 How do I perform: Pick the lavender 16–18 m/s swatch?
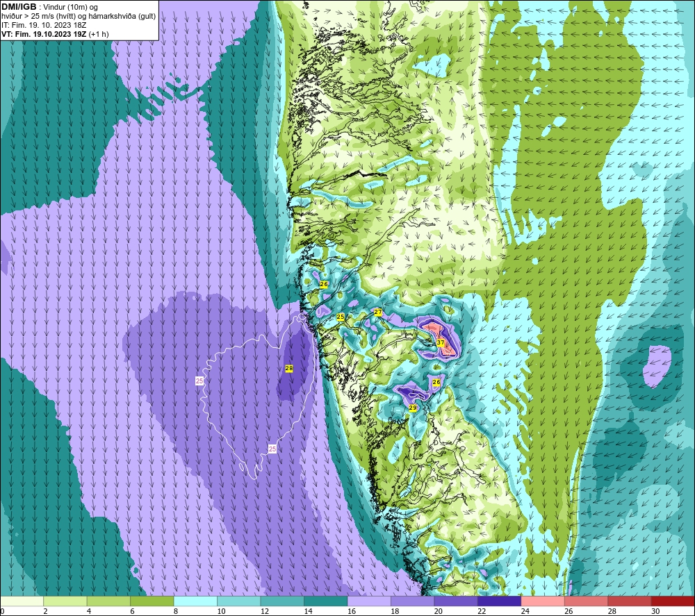tap(369, 601)
